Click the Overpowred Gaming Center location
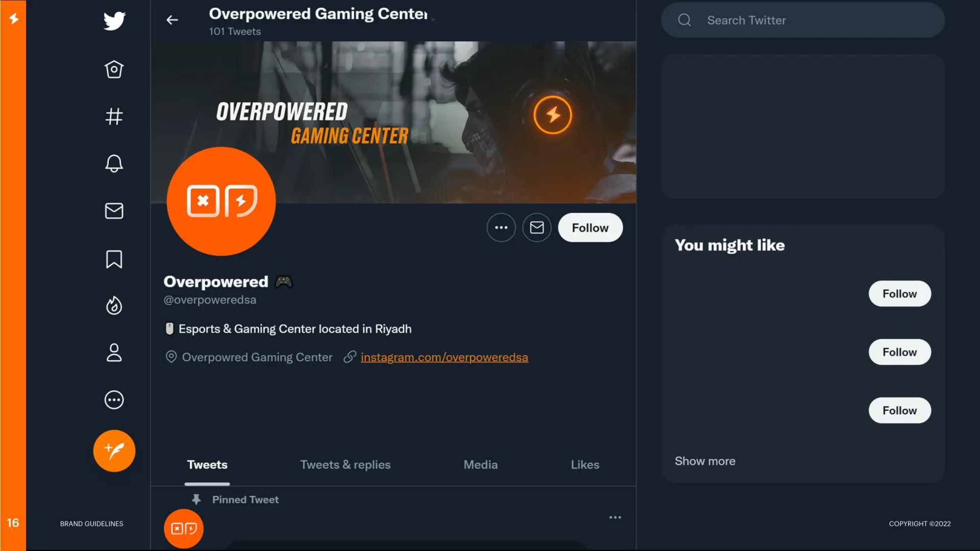980x551 pixels. click(257, 357)
